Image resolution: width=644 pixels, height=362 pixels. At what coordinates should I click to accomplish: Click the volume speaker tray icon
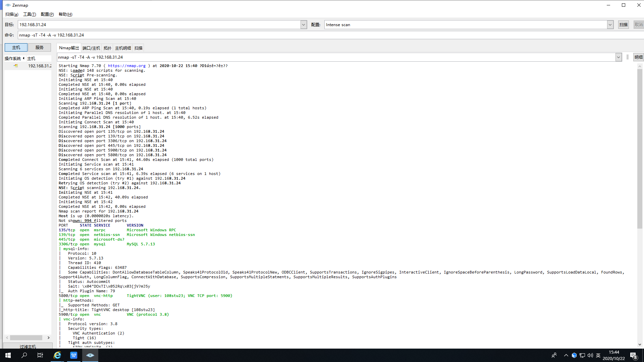[590, 355]
